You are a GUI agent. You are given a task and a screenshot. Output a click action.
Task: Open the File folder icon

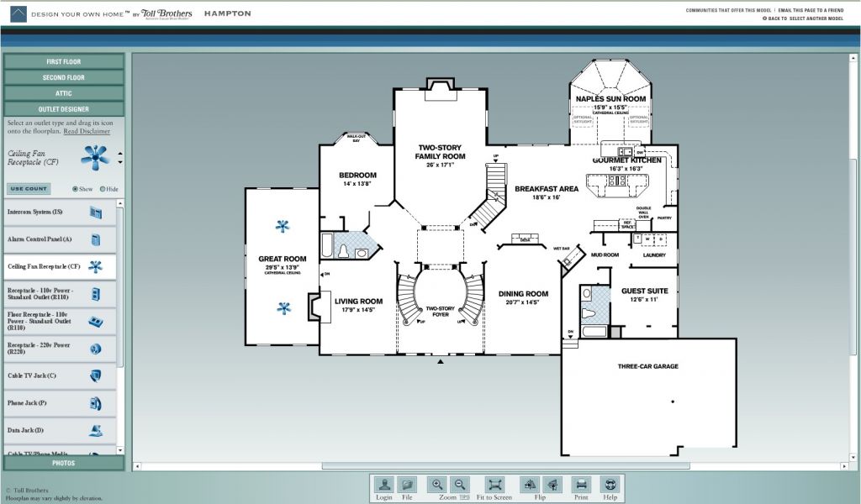tap(407, 486)
